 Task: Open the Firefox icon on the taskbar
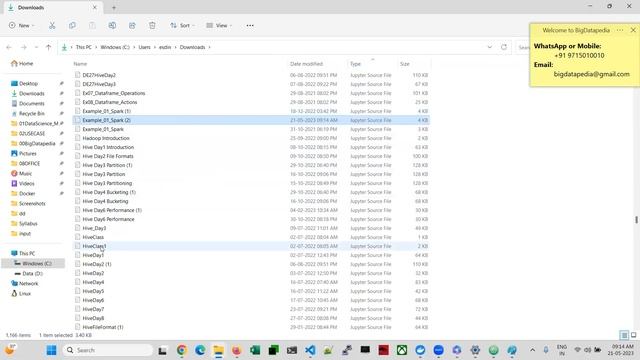[236, 350]
